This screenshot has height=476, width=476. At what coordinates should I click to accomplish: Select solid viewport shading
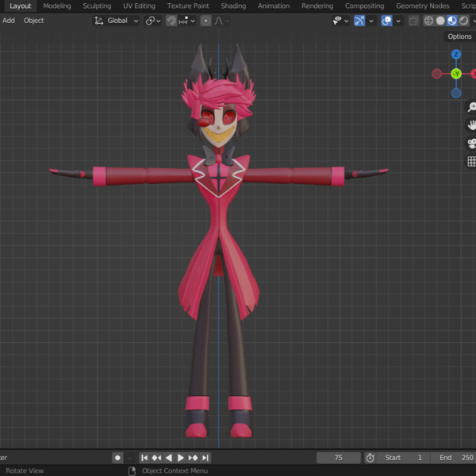coord(440,21)
